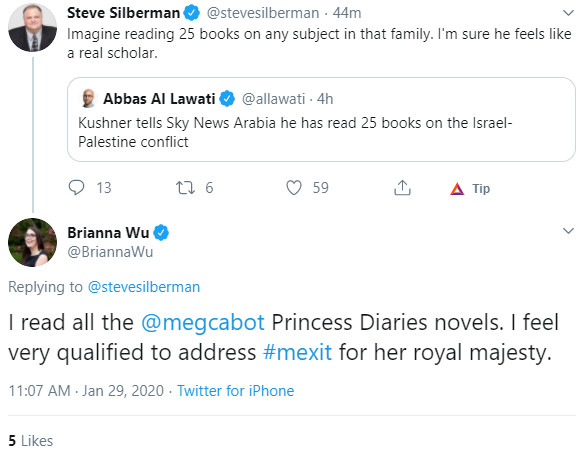
Task: Retweet Steve Silberman's tweet
Action: [186, 188]
